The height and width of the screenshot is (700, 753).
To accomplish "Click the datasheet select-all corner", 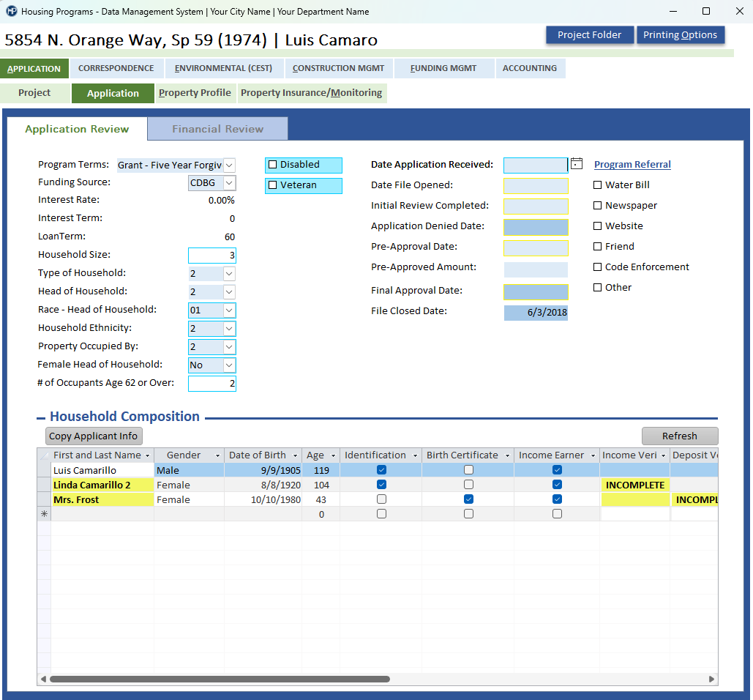I will coord(44,455).
